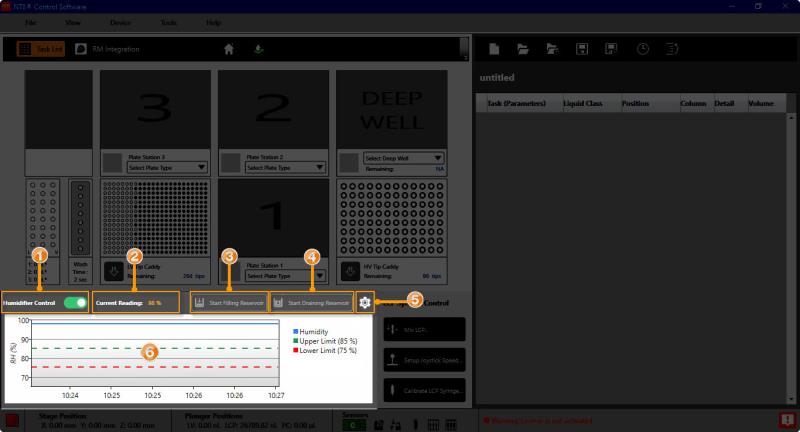Image resolution: width=800 pixels, height=432 pixels.
Task: Click the Stage Position readout
Action: point(97,421)
